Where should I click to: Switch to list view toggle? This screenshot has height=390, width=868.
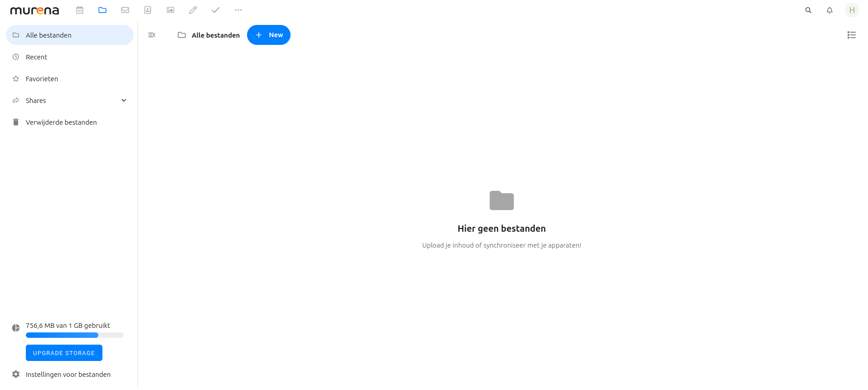(x=852, y=35)
